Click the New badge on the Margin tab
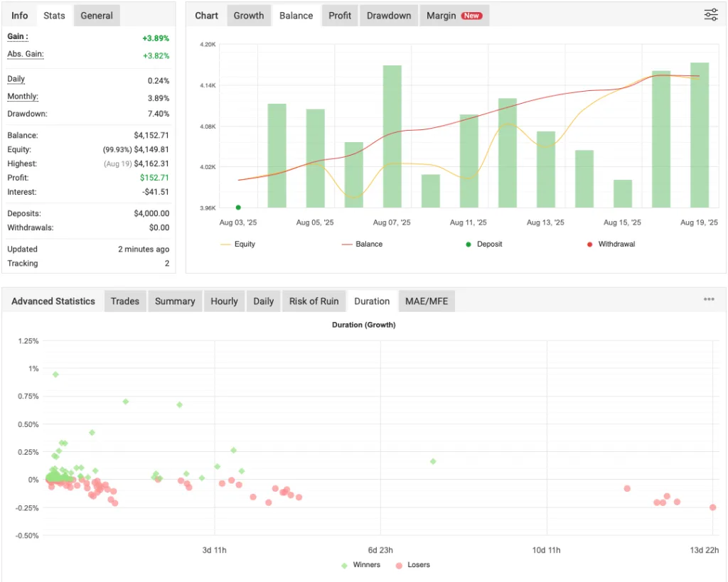728x582 pixels. click(x=471, y=14)
